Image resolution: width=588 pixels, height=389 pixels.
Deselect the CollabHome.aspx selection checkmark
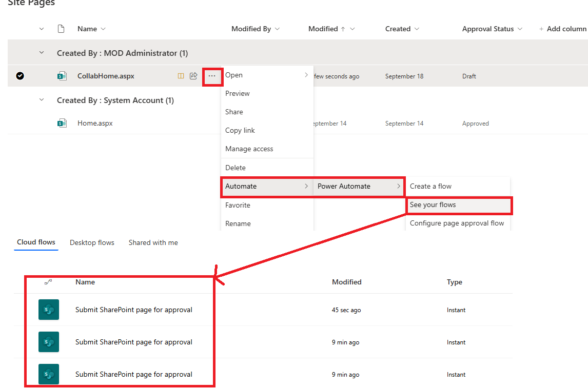click(20, 75)
